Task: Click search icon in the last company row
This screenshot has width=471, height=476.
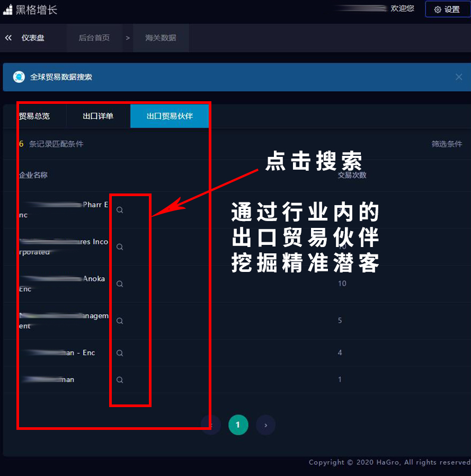Action: (120, 380)
